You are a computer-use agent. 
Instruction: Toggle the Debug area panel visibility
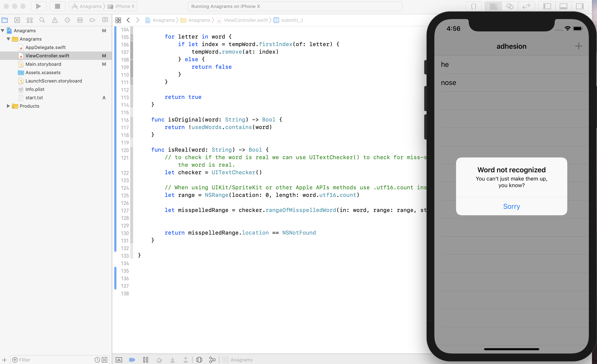tap(563, 6)
